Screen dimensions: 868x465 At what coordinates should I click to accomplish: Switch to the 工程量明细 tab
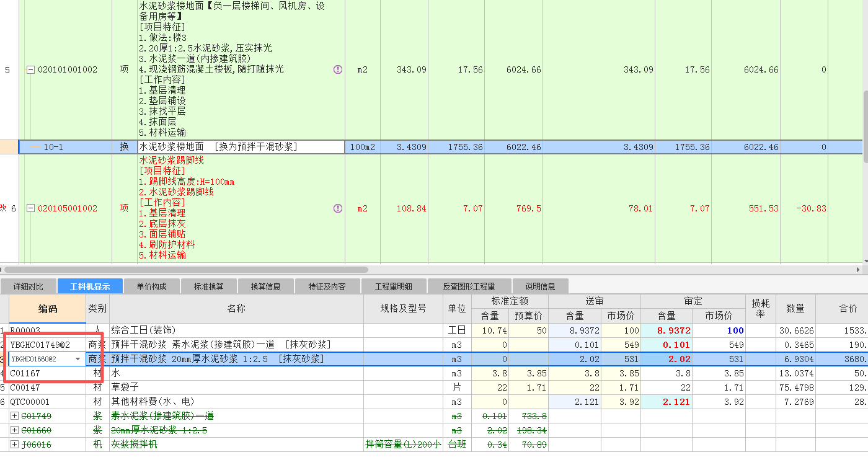[x=393, y=286]
